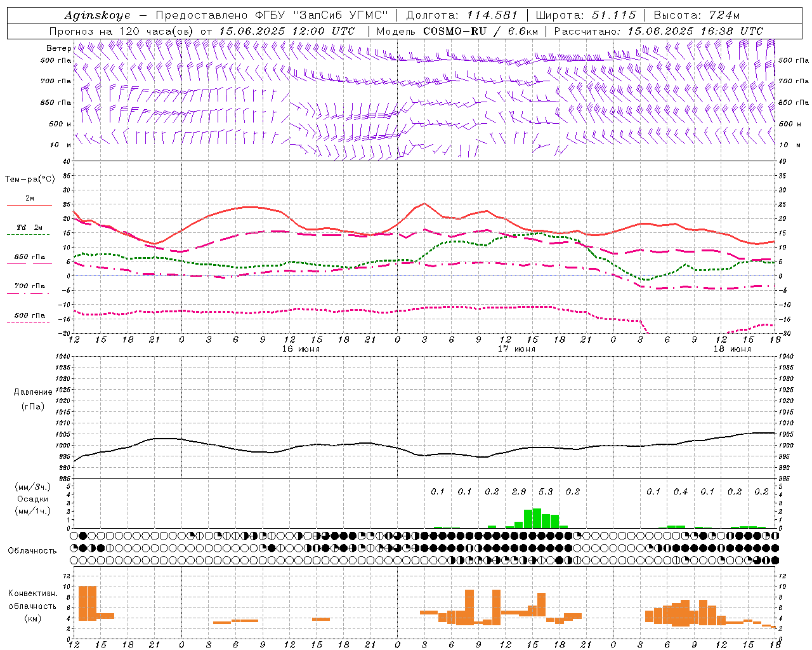Image resolution: width=812 pixels, height=650 pixels.
Task: Select the 2.9 precipitation amount value
Action: (x=518, y=491)
